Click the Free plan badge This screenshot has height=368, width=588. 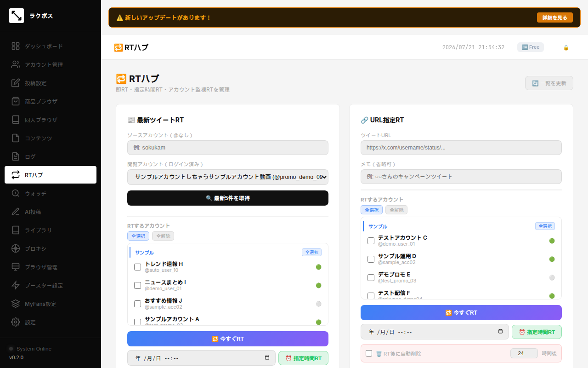point(531,47)
